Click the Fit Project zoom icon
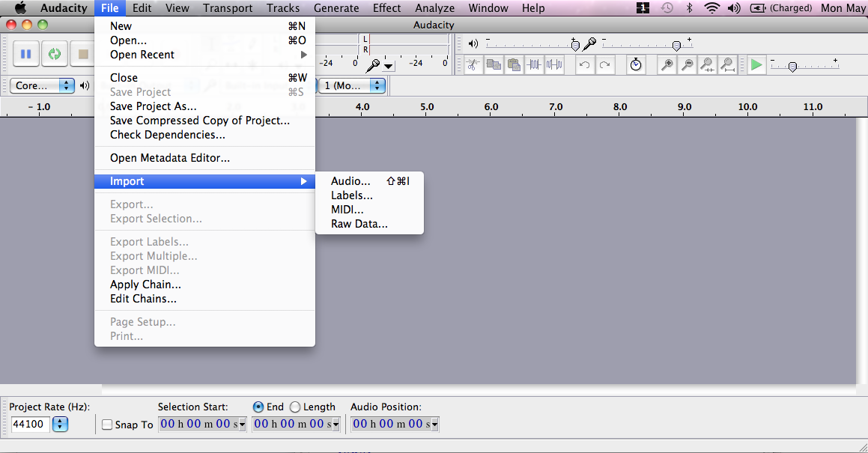 727,65
